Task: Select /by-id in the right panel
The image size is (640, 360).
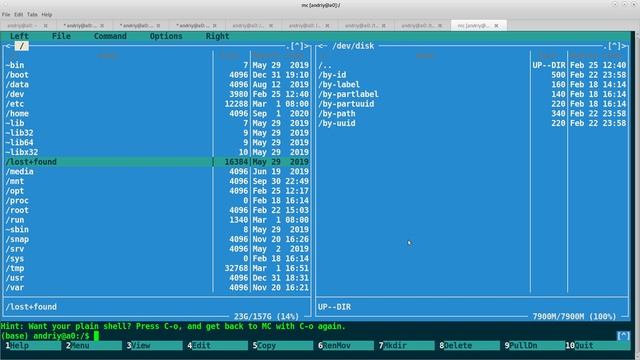Action: click(x=472, y=75)
